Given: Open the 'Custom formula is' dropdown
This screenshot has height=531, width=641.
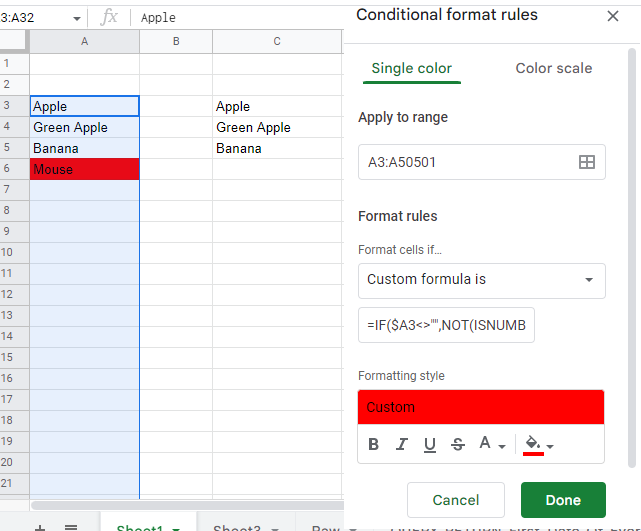Looking at the screenshot, I should pos(482,280).
